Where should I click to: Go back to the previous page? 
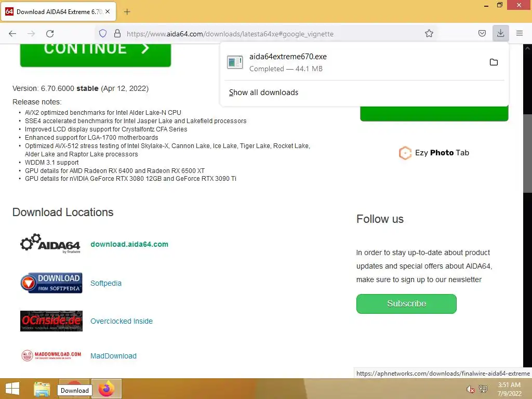tap(12, 34)
